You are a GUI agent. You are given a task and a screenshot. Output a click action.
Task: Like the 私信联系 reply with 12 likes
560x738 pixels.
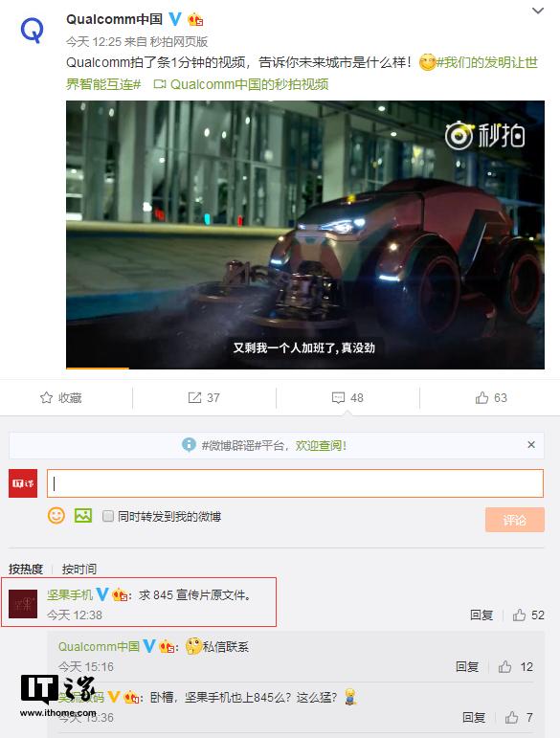point(504,666)
